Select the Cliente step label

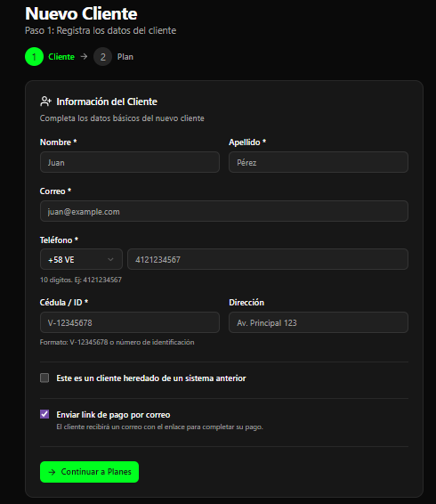click(x=61, y=57)
